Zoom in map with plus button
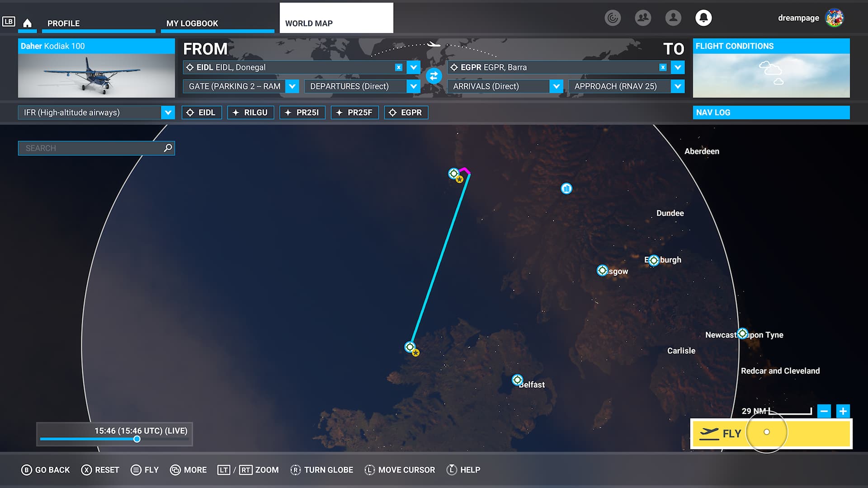The height and width of the screenshot is (488, 868). [843, 411]
